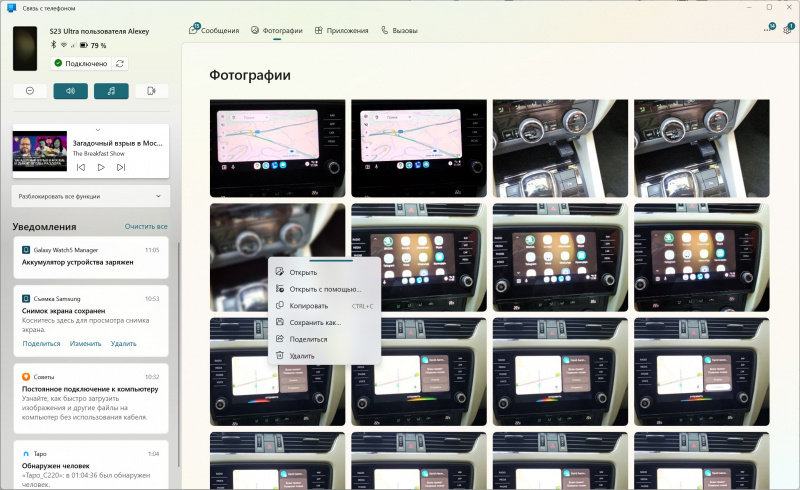The image size is (800, 490).
Task: Open the Вызовы tab
Action: (x=398, y=31)
